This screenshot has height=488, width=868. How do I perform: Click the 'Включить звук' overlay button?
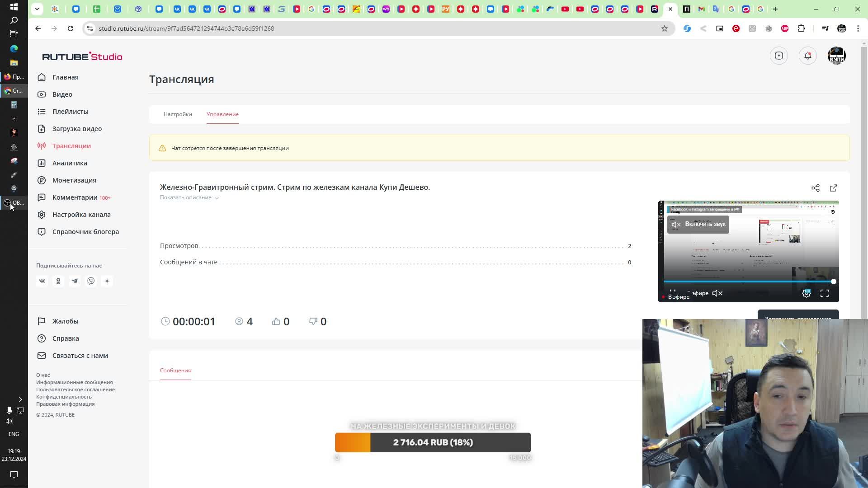click(x=698, y=224)
